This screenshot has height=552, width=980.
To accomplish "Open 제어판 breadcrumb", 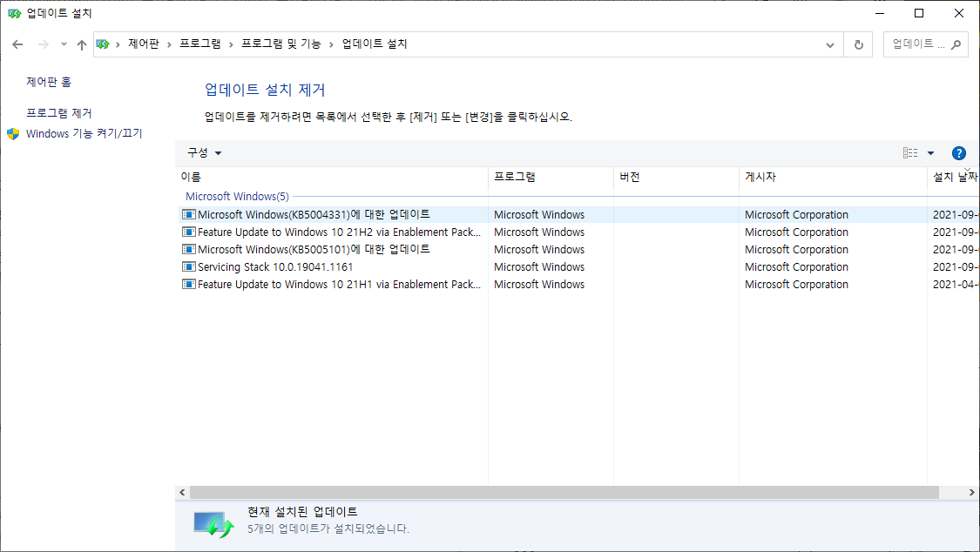I will [144, 44].
